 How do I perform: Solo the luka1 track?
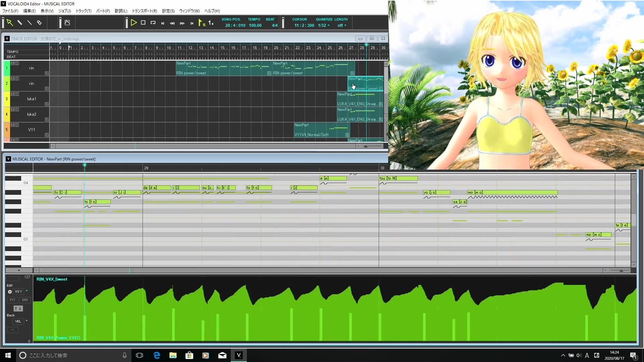(x=17, y=94)
